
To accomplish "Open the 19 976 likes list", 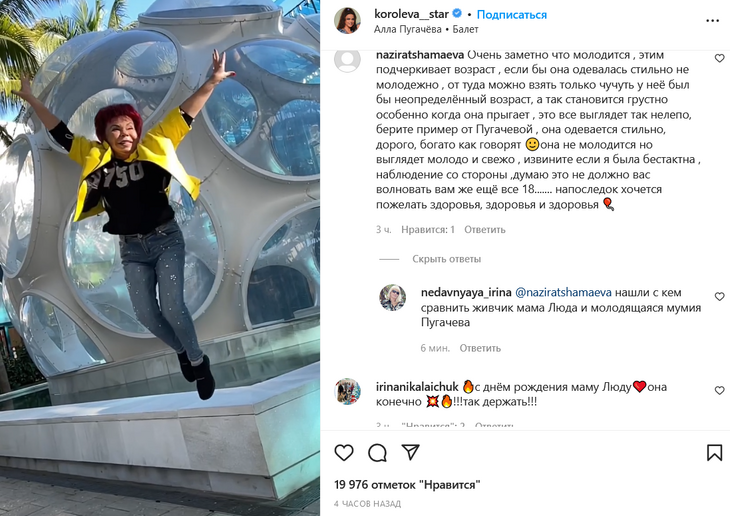I will [407, 485].
